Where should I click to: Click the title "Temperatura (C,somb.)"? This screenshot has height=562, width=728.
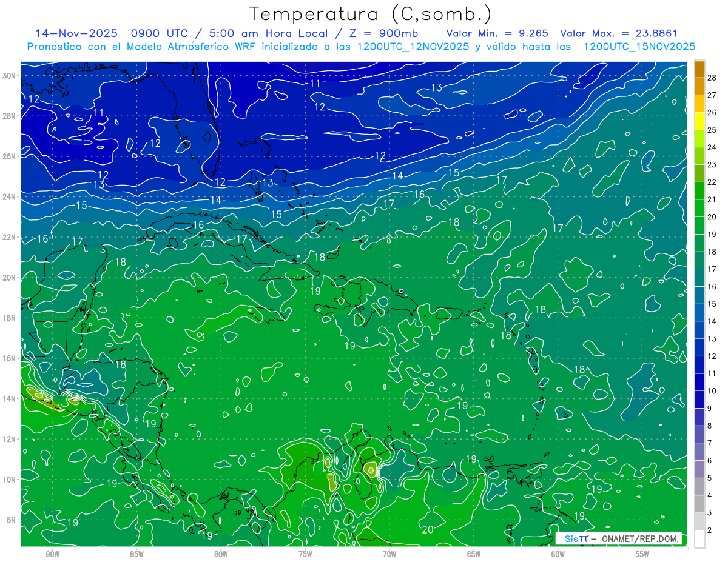pyautogui.click(x=371, y=14)
